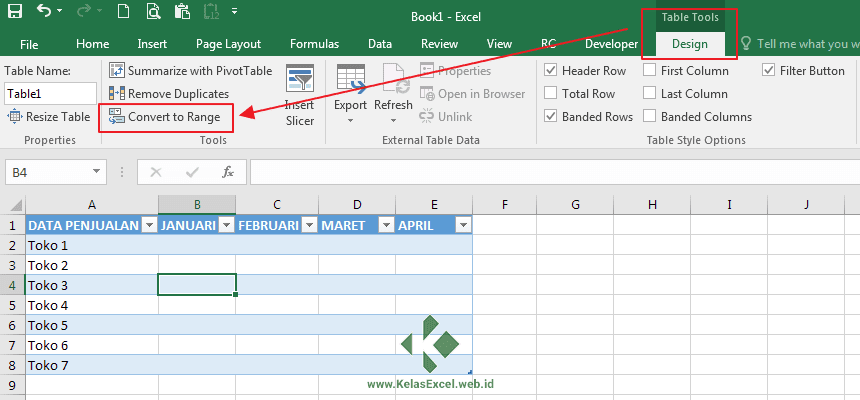Click cell containing Toko 7
Screen dimensions: 860x400
[x=92, y=365]
